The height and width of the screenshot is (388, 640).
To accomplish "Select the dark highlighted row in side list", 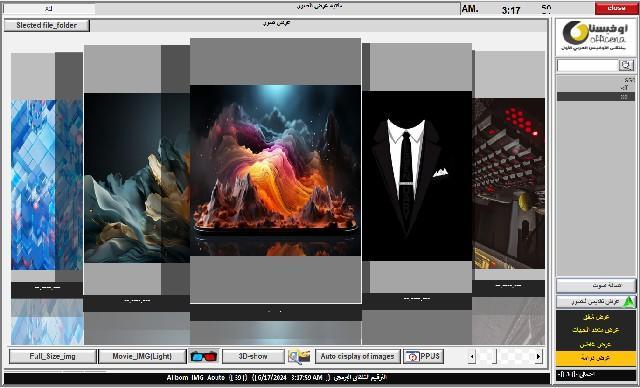I will pos(596,96).
